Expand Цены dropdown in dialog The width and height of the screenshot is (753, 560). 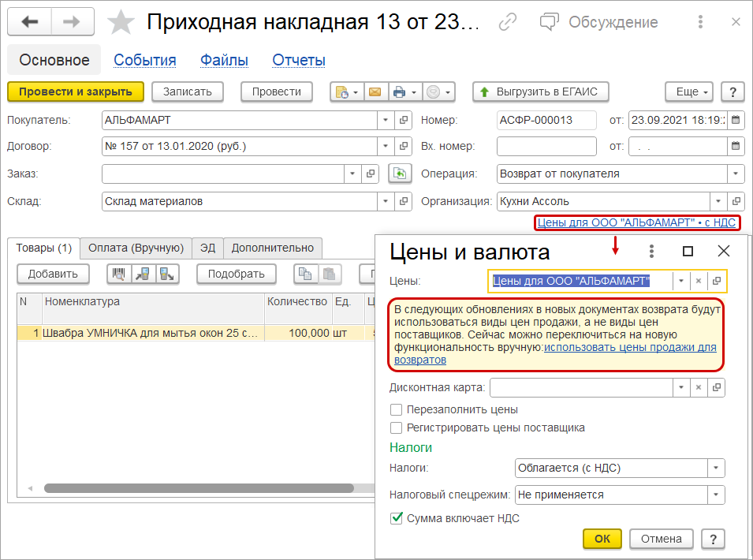(x=681, y=281)
